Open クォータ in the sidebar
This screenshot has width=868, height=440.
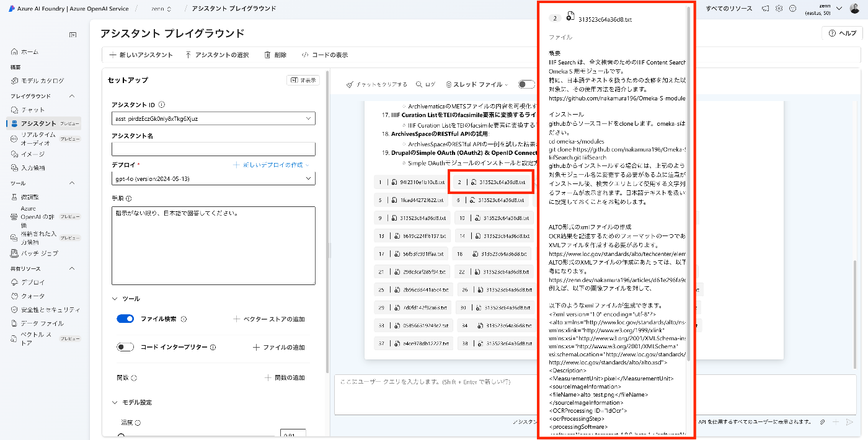pyautogui.click(x=29, y=296)
